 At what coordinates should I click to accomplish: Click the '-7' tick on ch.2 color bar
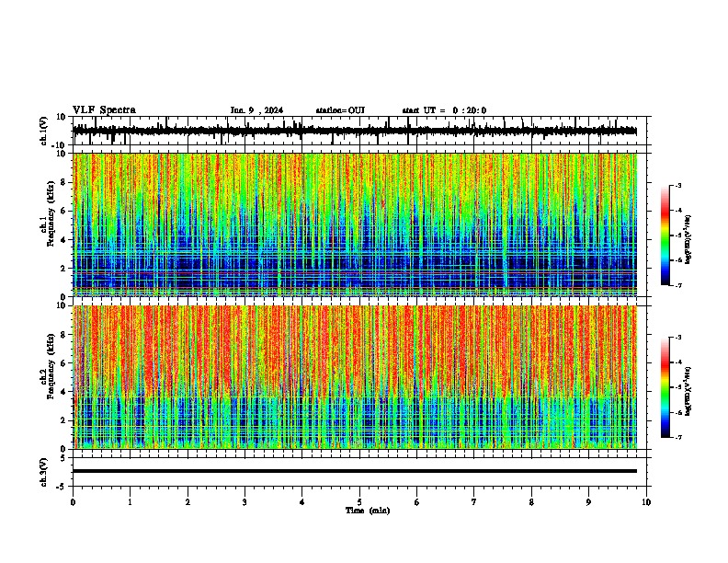point(677,437)
